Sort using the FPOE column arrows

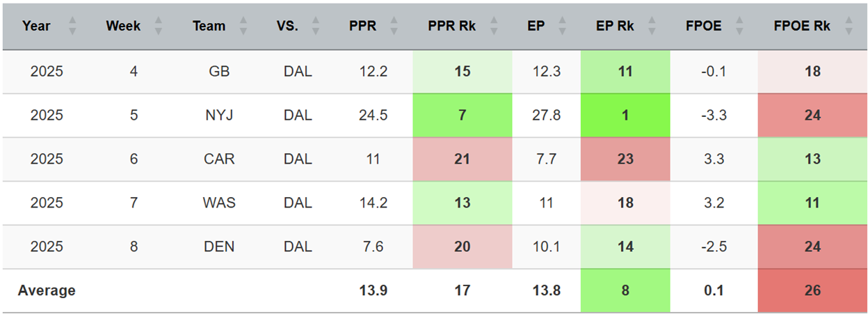[x=739, y=26]
